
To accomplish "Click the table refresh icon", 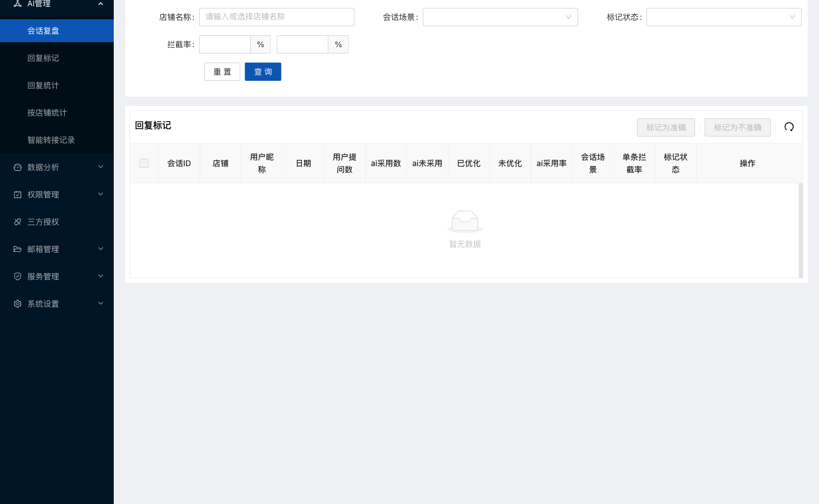I will coord(789,127).
